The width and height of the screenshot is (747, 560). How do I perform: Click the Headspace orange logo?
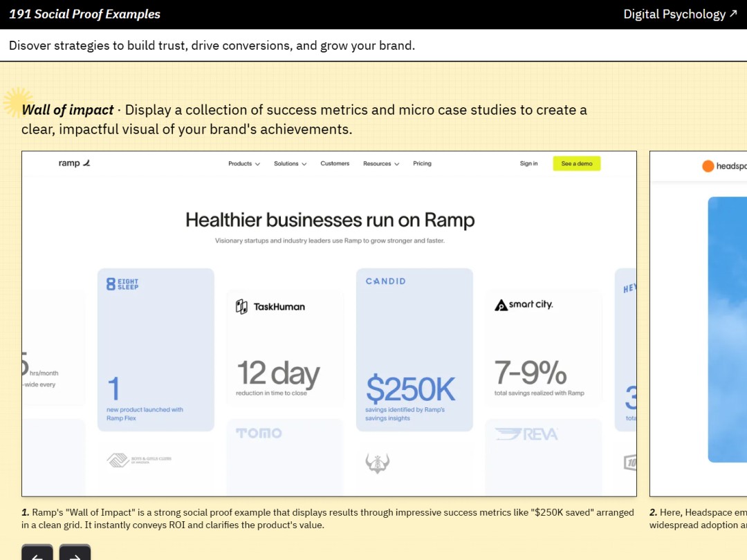pos(708,166)
